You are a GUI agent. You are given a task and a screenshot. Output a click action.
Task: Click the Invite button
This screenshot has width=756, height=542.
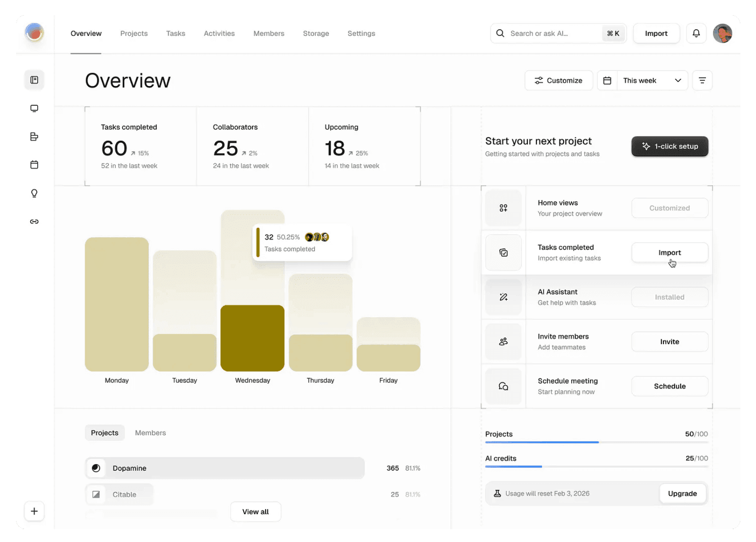pos(670,342)
